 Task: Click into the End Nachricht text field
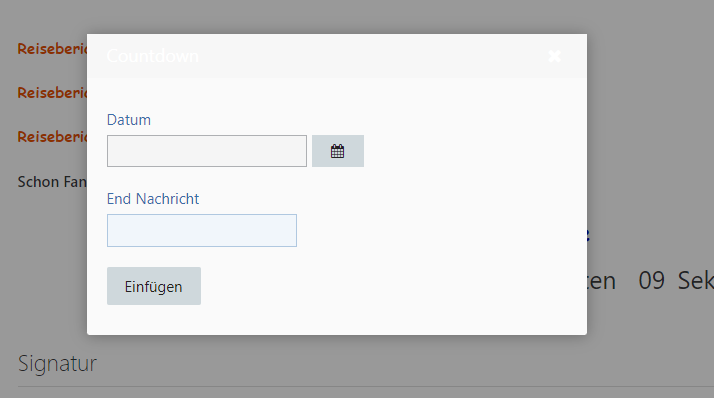pyautogui.click(x=202, y=230)
